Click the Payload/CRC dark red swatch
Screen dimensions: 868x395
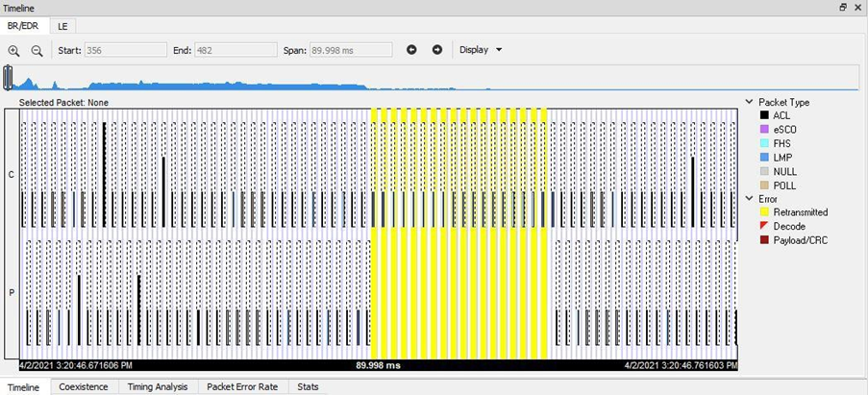point(764,240)
